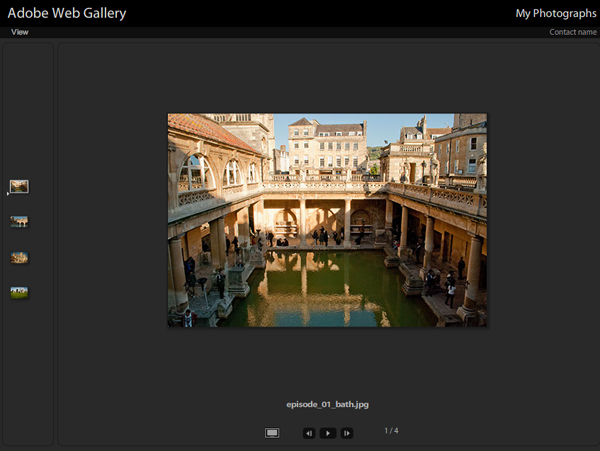Select the Roman Baths thumbnail
The width and height of the screenshot is (600, 451).
(19, 186)
